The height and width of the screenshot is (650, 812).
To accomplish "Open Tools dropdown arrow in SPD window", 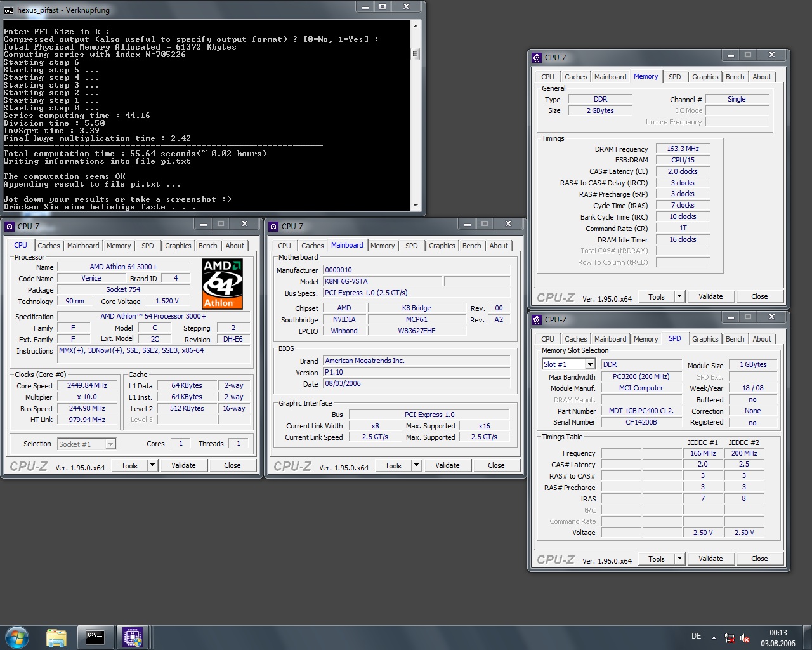I will click(x=679, y=559).
